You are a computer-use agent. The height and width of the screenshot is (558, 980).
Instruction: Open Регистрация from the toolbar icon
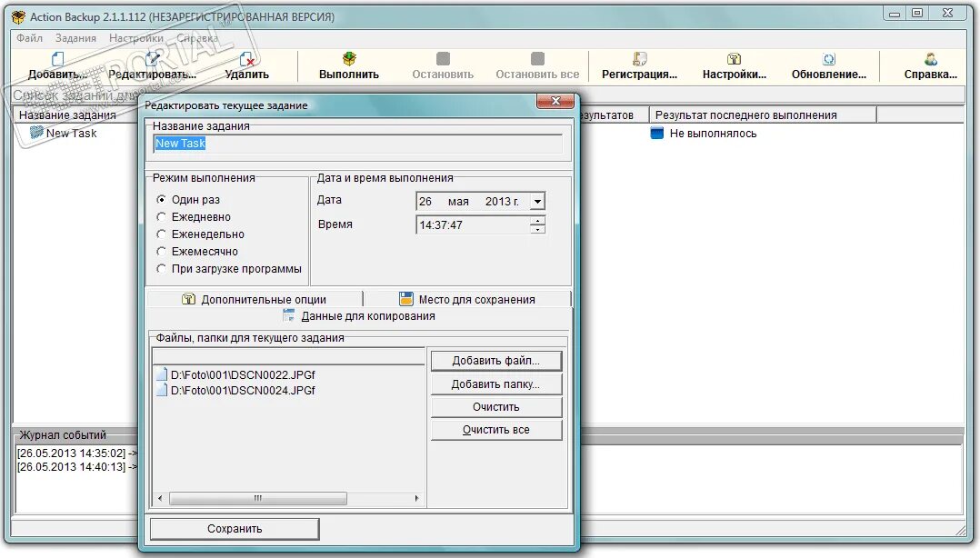(639, 59)
